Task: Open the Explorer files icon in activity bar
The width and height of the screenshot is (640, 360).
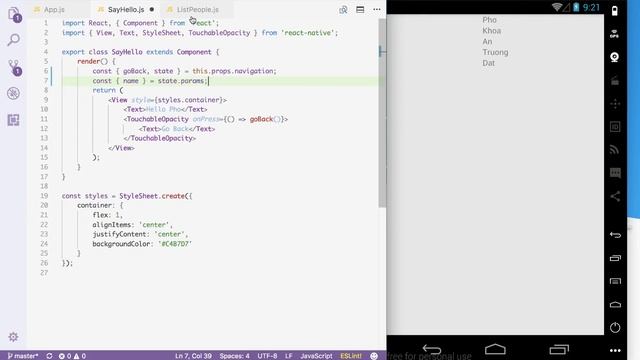Action: (x=13, y=15)
